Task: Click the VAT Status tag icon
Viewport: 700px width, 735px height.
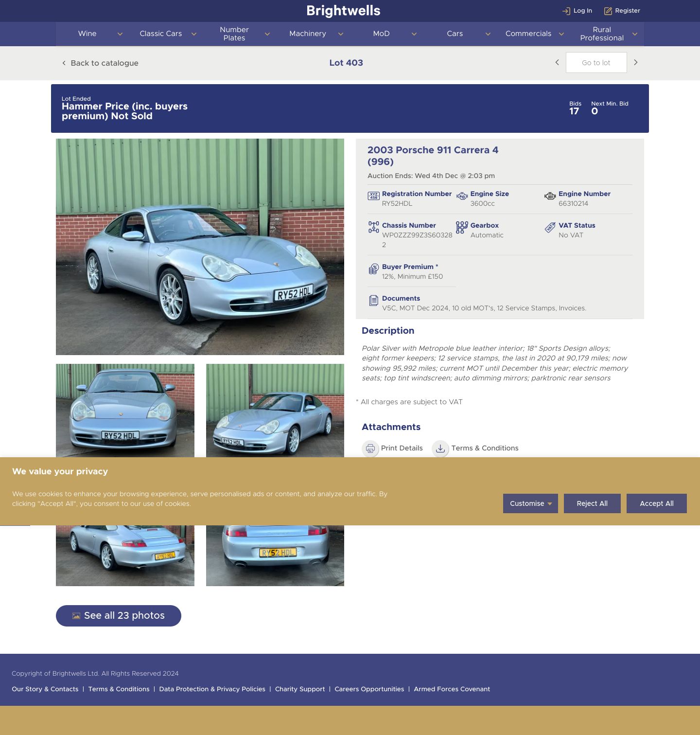Action: (x=550, y=227)
